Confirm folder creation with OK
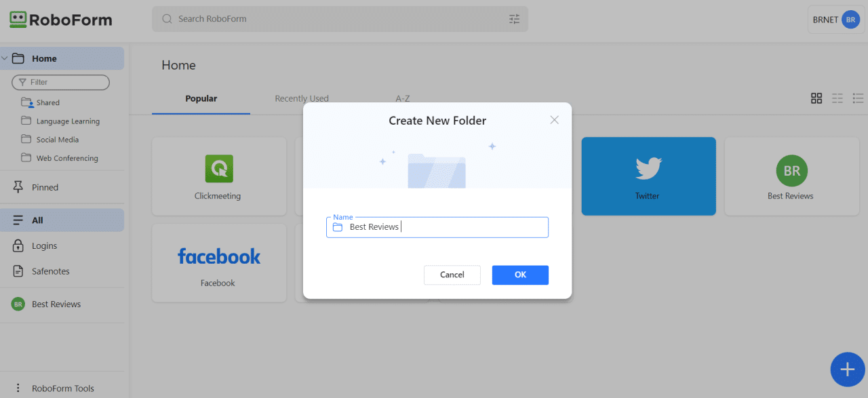Screen dimensions: 868x398 click(520, 275)
